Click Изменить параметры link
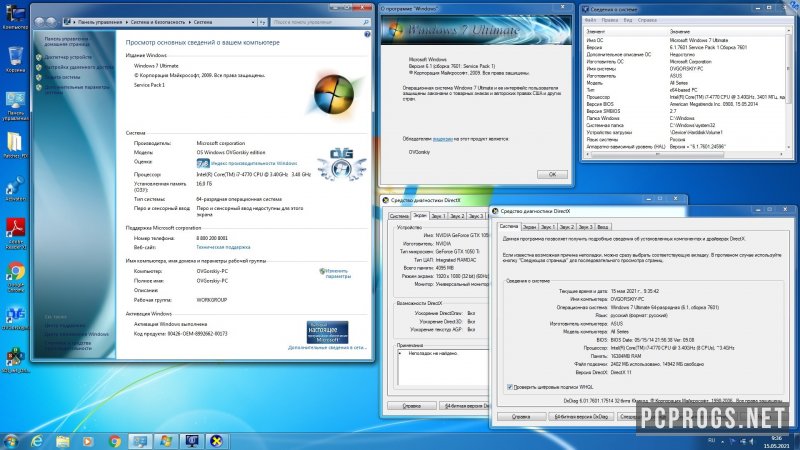The width and height of the screenshot is (800, 450). click(x=337, y=274)
